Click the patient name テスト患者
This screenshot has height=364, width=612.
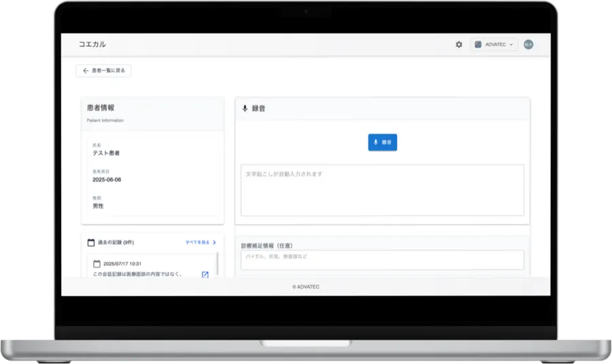click(106, 153)
